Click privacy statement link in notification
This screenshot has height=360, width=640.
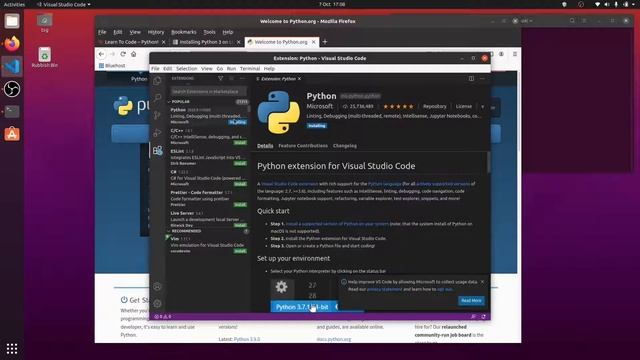tap(384, 289)
